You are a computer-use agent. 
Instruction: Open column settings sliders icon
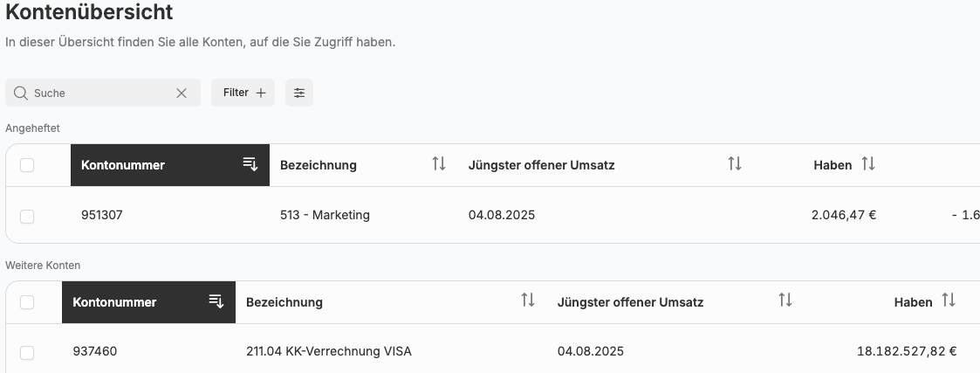click(299, 93)
